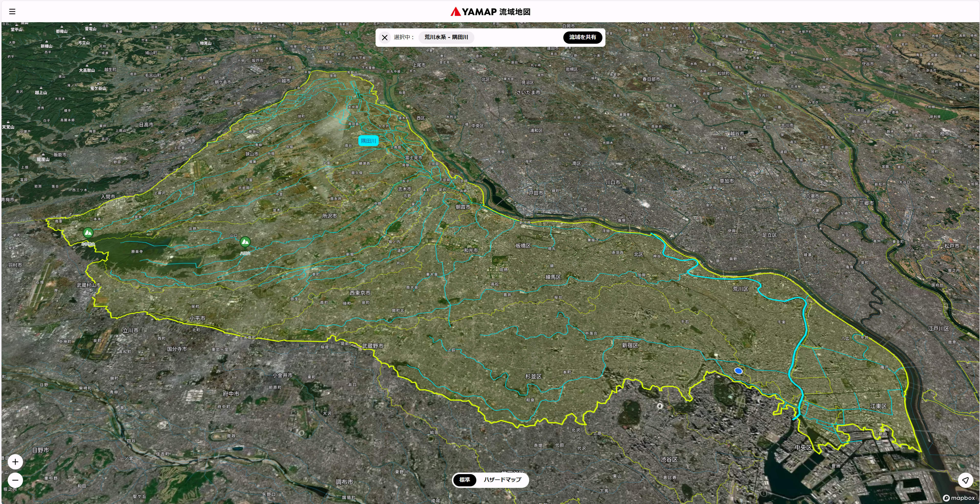Screen dimensions: 980x504
Task: Open the hamburger menu
Action: pos(12,12)
